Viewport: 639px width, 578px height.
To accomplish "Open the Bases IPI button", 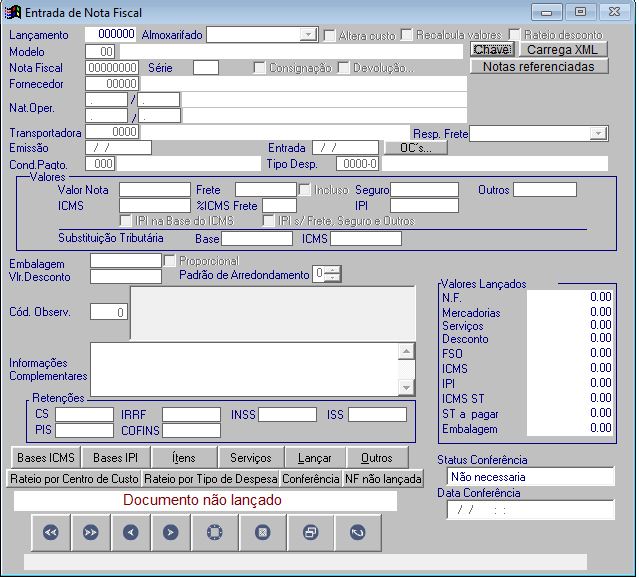I will (x=116, y=457).
